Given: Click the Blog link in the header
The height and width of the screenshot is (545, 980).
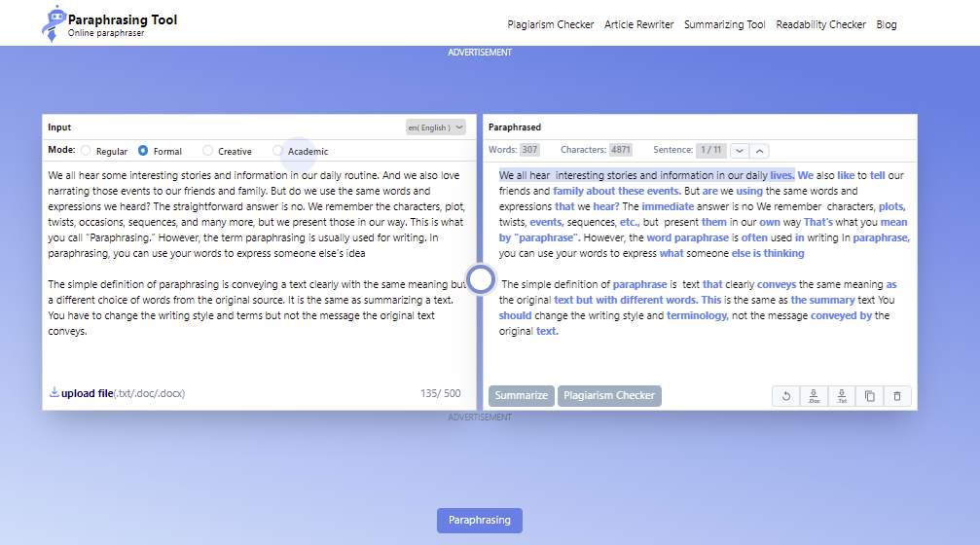Looking at the screenshot, I should click(x=886, y=24).
